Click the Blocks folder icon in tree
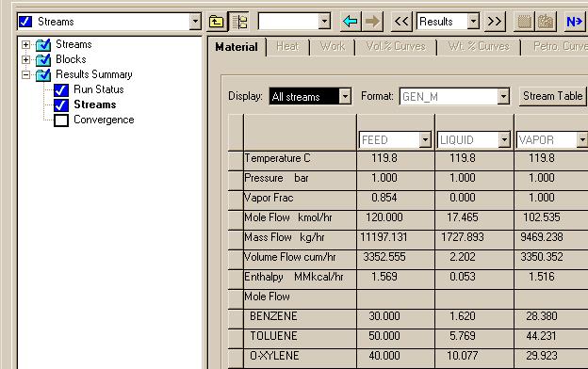This screenshot has height=369, width=588. coord(43,60)
